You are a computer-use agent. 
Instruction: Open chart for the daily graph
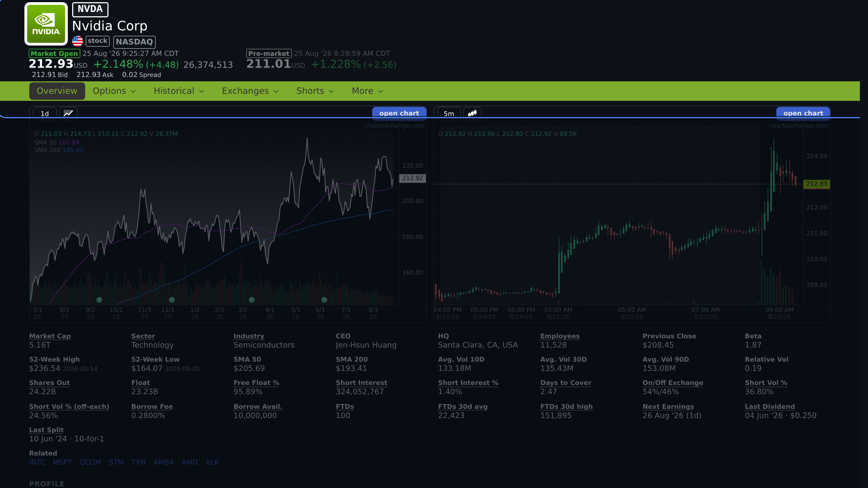[x=399, y=113]
